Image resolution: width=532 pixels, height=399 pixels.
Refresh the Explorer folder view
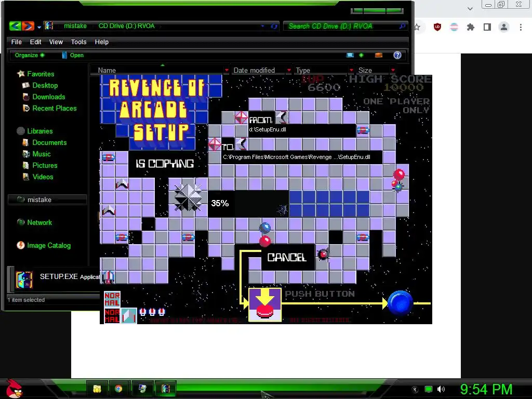click(274, 26)
